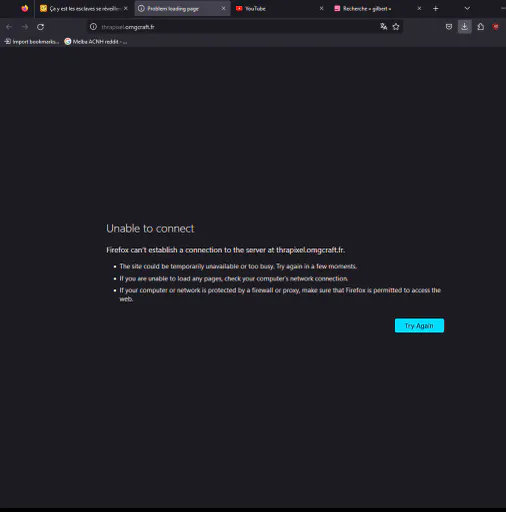The width and height of the screenshot is (506, 512).
Task: Expand the list all tabs chevron
Action: pyautogui.click(x=467, y=8)
